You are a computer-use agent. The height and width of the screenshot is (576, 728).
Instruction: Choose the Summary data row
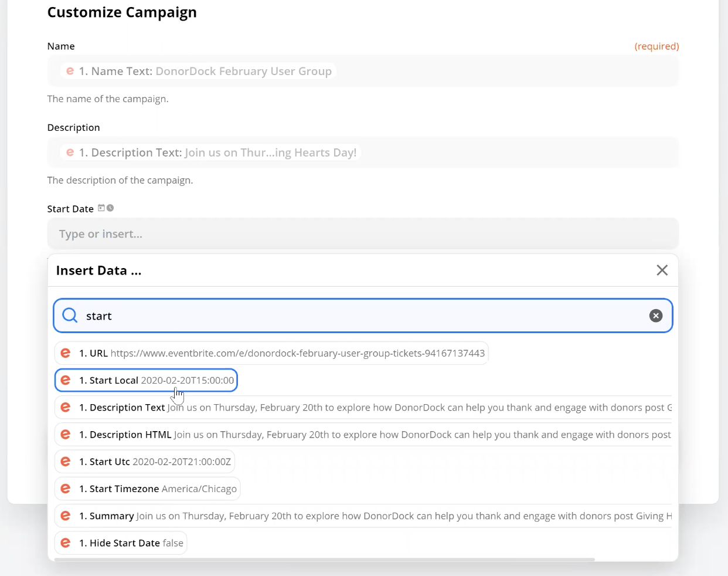coord(363,516)
